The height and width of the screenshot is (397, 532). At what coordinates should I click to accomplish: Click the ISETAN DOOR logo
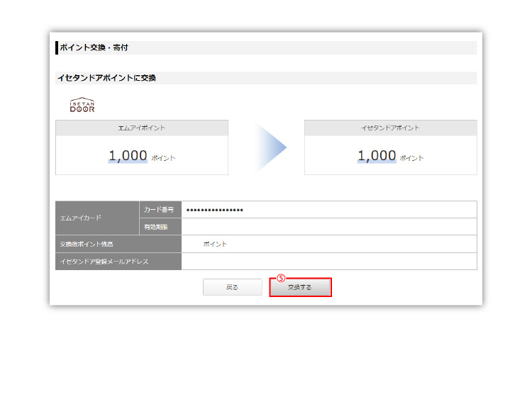tap(82, 105)
